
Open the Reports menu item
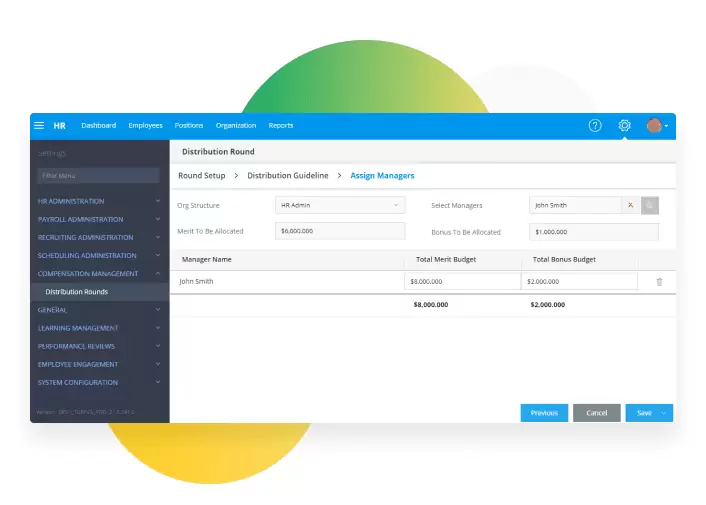point(281,126)
